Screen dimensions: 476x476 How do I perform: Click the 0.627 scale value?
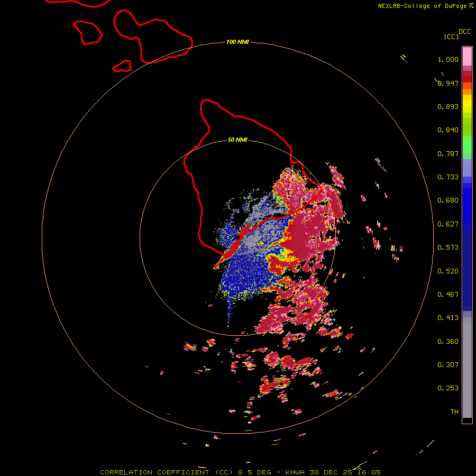coord(448,224)
